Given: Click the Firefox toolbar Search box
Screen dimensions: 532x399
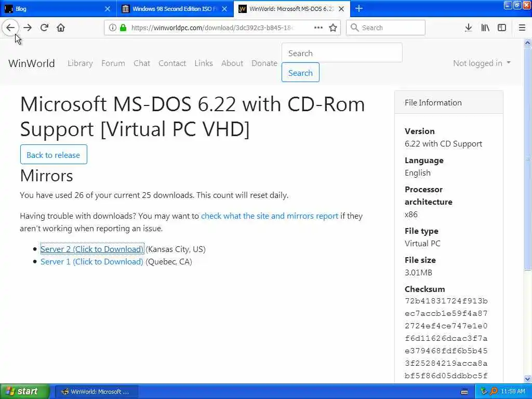Looking at the screenshot, I should coord(385,28).
